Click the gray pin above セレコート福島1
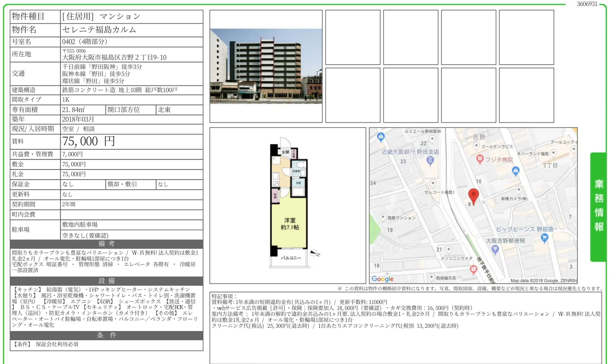The image size is (611, 364). click(433, 183)
